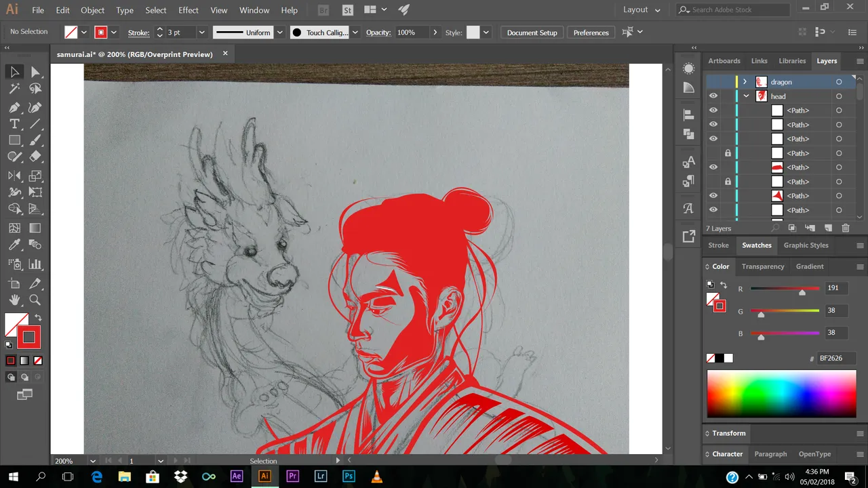The image size is (868, 488).
Task: Select the Magic Wand tool
Action: tap(14, 89)
